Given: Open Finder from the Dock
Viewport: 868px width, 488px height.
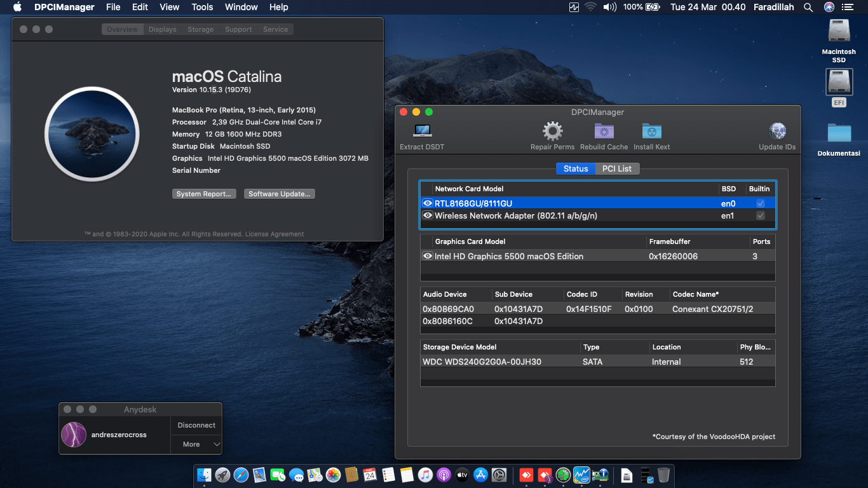Looking at the screenshot, I should coord(204,475).
